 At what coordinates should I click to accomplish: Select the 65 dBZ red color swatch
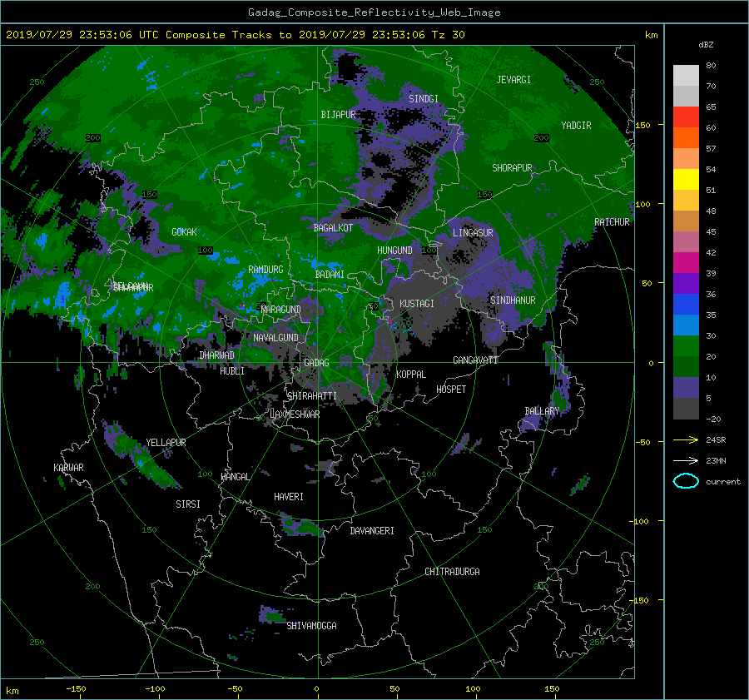click(686, 117)
